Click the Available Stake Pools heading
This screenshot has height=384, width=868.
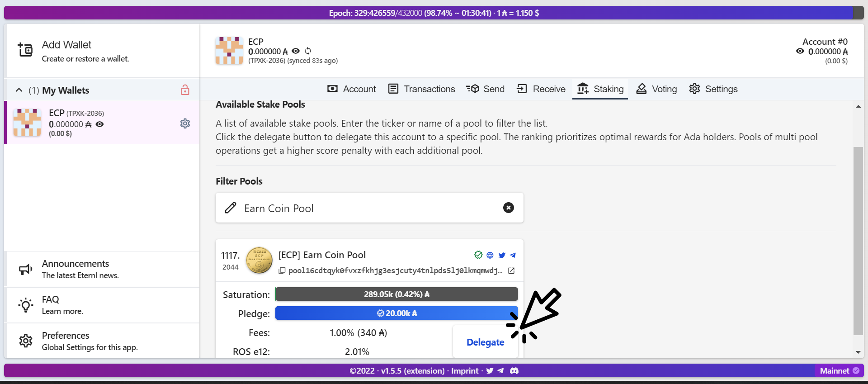(260, 104)
